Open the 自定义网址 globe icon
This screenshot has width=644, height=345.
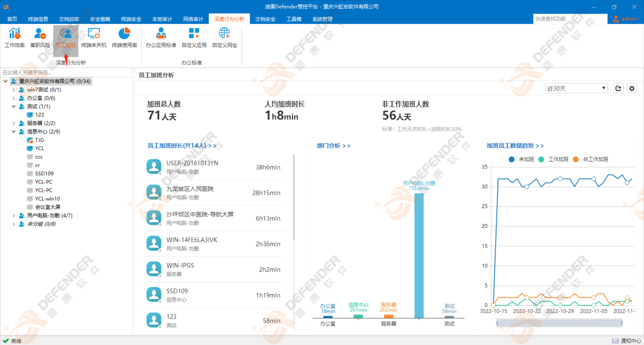pos(225,38)
